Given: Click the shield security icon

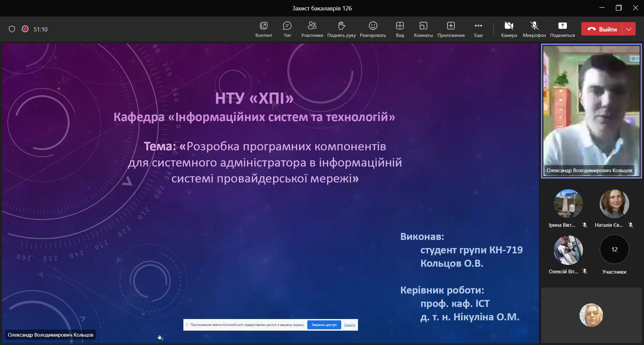Looking at the screenshot, I should click(12, 29).
